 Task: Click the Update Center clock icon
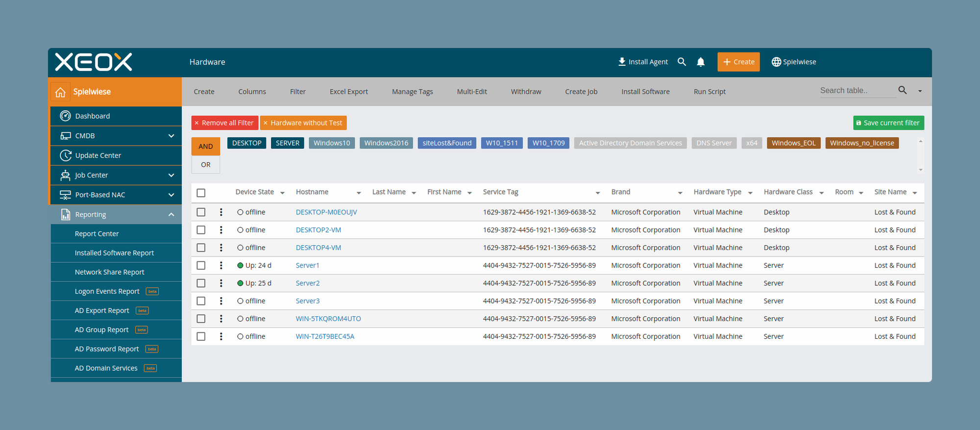[65, 155]
